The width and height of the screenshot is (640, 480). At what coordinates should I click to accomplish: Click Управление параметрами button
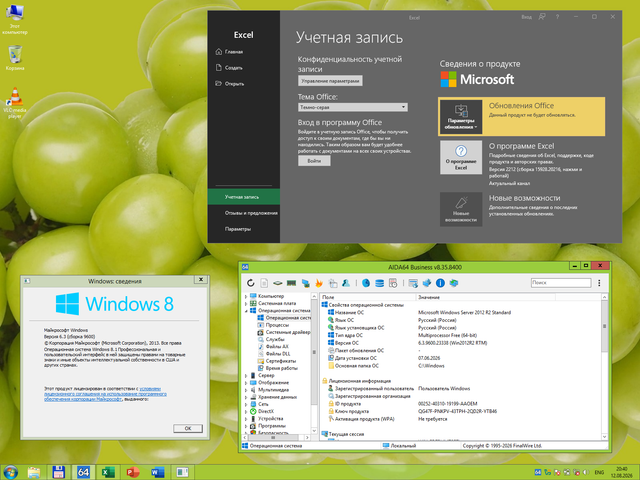click(330, 81)
